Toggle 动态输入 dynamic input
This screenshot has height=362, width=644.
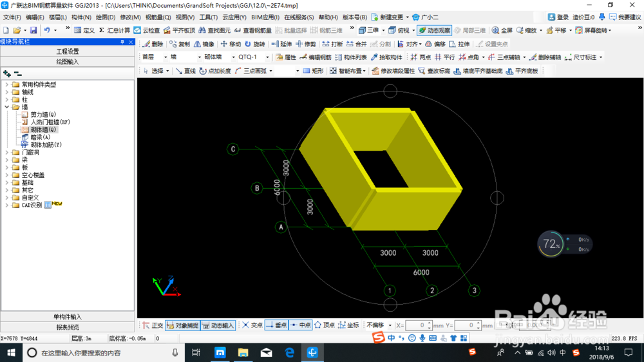coord(218,325)
